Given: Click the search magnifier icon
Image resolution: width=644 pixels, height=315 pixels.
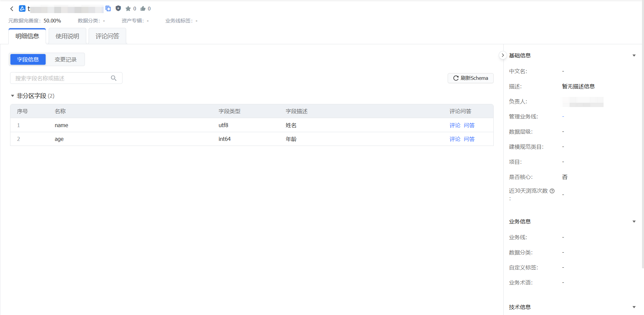Looking at the screenshot, I should 114,78.
